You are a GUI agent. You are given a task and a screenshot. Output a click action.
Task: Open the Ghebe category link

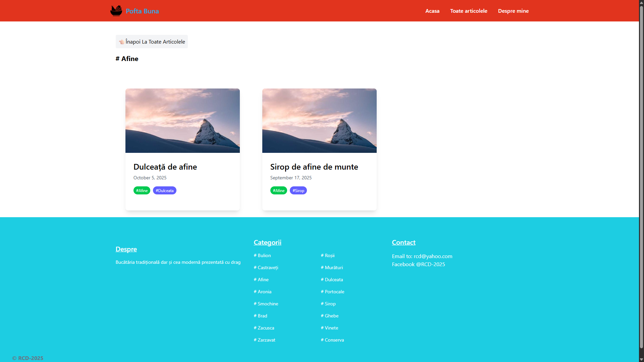329,316
